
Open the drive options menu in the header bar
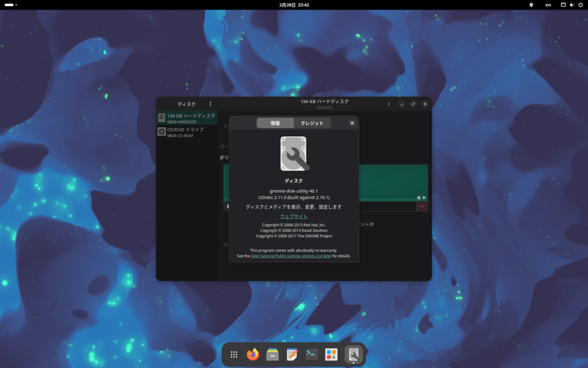coord(389,104)
